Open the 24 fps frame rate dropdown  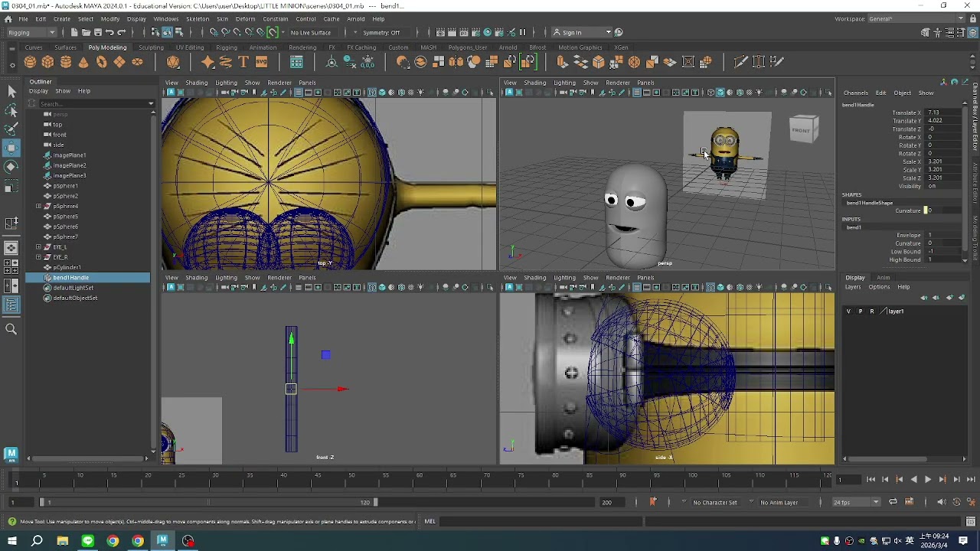(x=856, y=502)
